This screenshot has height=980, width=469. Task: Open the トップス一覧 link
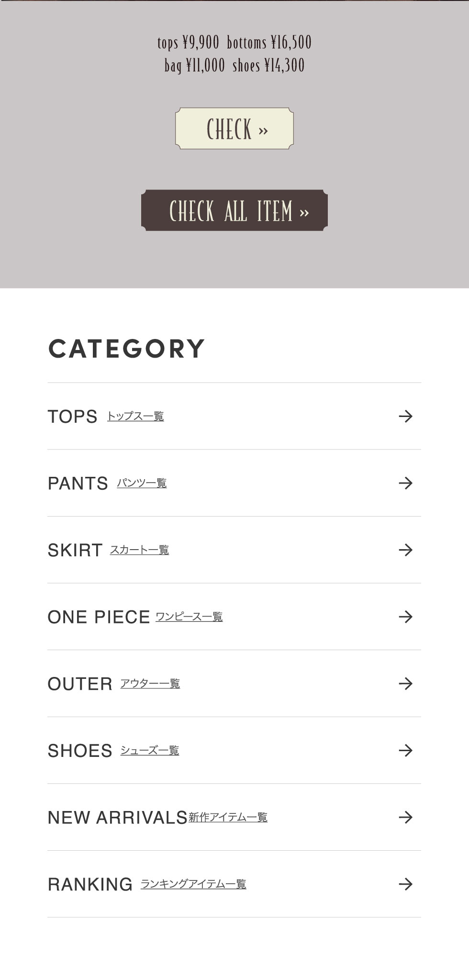pyautogui.click(x=135, y=416)
